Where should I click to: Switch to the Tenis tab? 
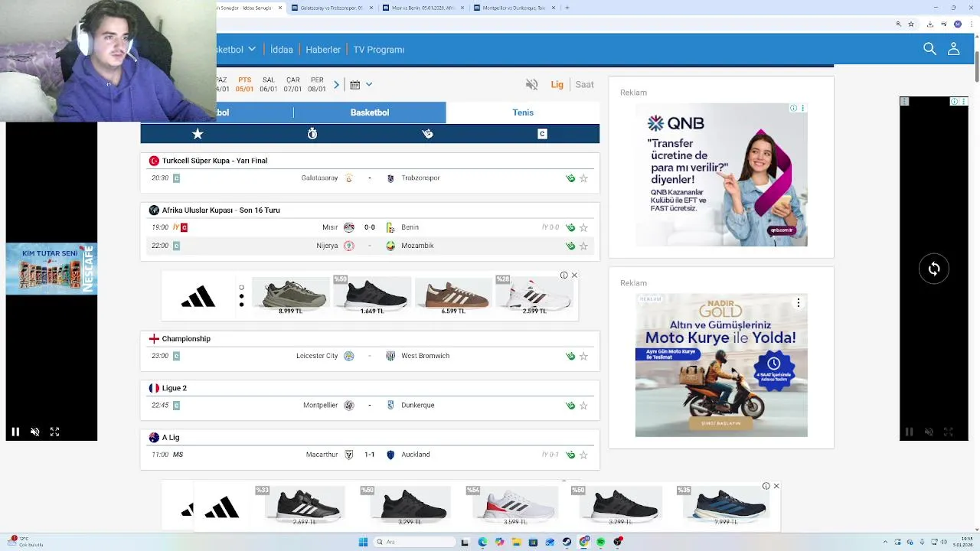[x=523, y=112]
